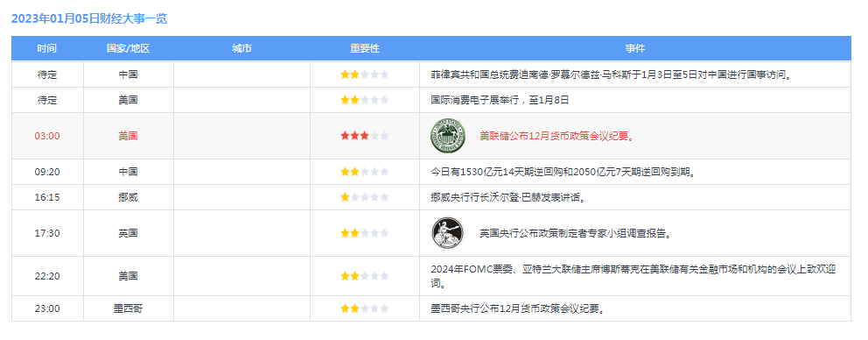The height and width of the screenshot is (340, 868).
Task: Open the 英国央行公布政策制定者专家小组调查报告 event
Action: pyautogui.click(x=576, y=233)
